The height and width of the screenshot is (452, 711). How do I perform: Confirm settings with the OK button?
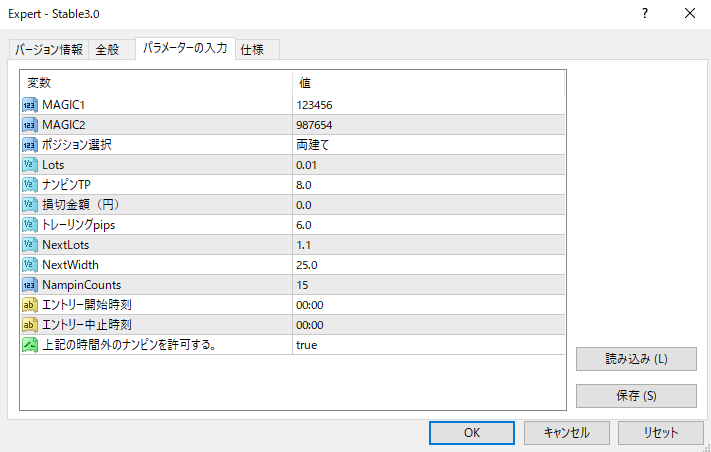coord(472,433)
